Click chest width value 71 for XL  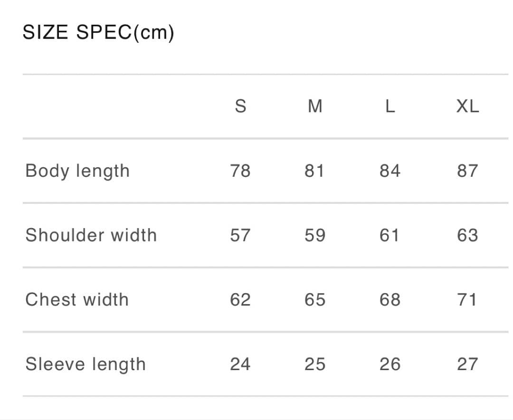[x=467, y=300]
